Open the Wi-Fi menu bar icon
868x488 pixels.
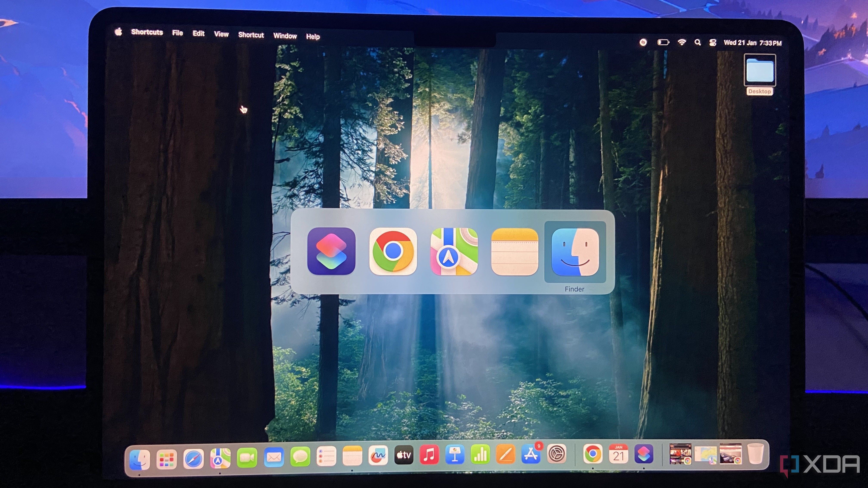click(682, 42)
